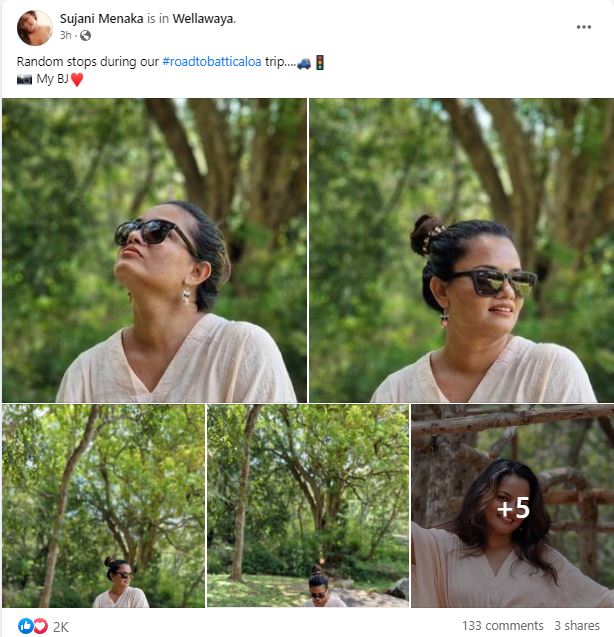Open the bottom-left photo under tall trees
The height and width of the screenshot is (637, 614).
[x=103, y=506]
